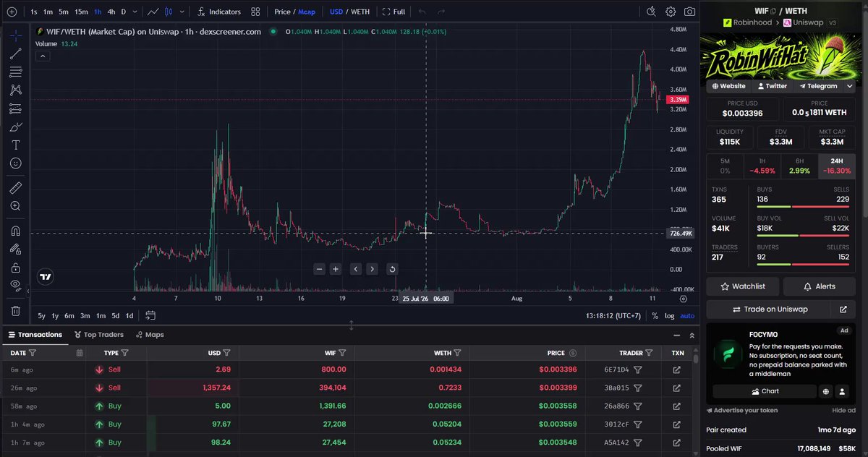Open the FOCYMO ad globe website icon

[825, 391]
